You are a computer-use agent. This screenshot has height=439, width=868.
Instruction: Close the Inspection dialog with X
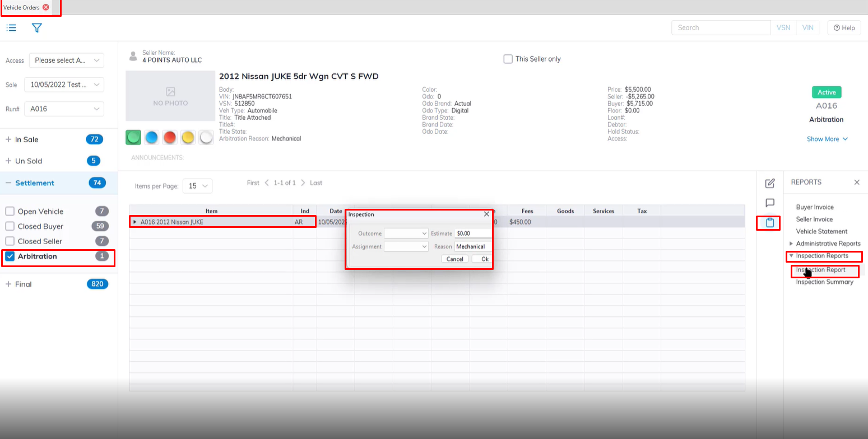(x=486, y=214)
